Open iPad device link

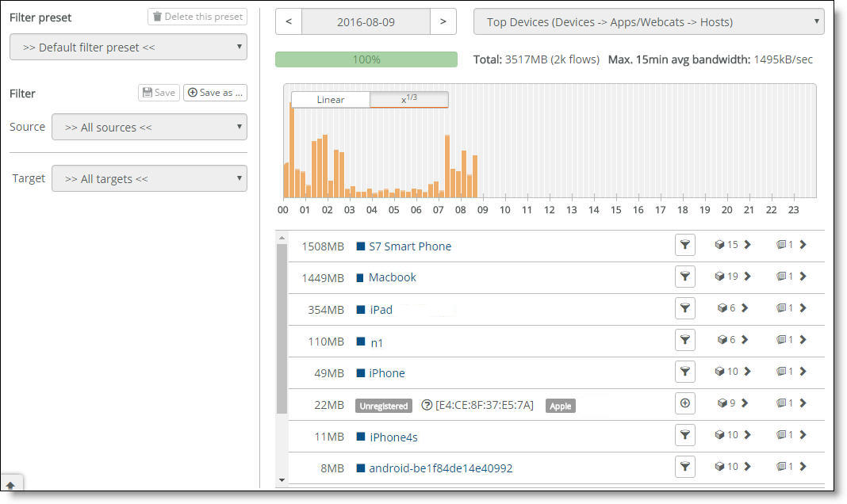(381, 310)
